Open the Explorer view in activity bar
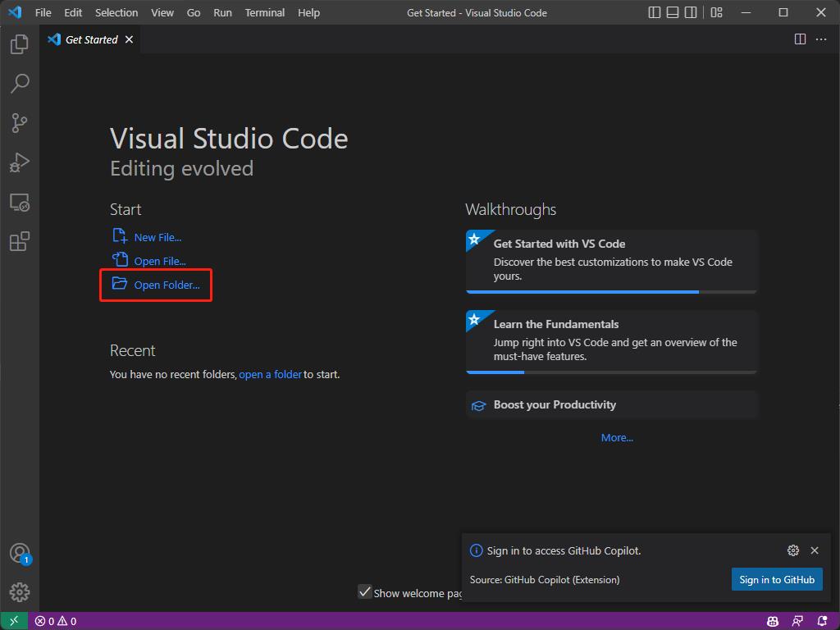840x630 pixels. 20,44
